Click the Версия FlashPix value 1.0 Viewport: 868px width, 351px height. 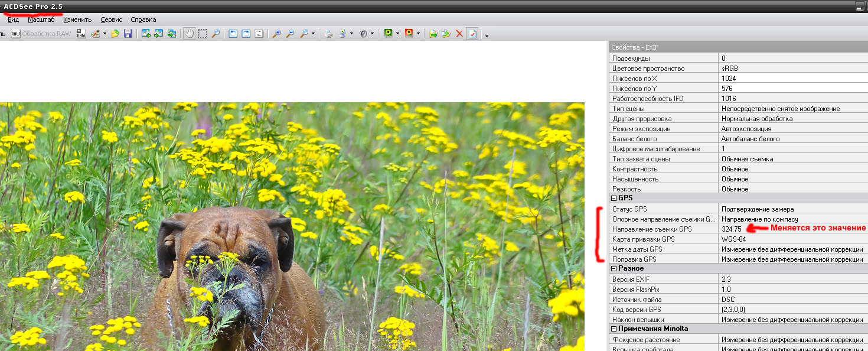[x=726, y=289]
